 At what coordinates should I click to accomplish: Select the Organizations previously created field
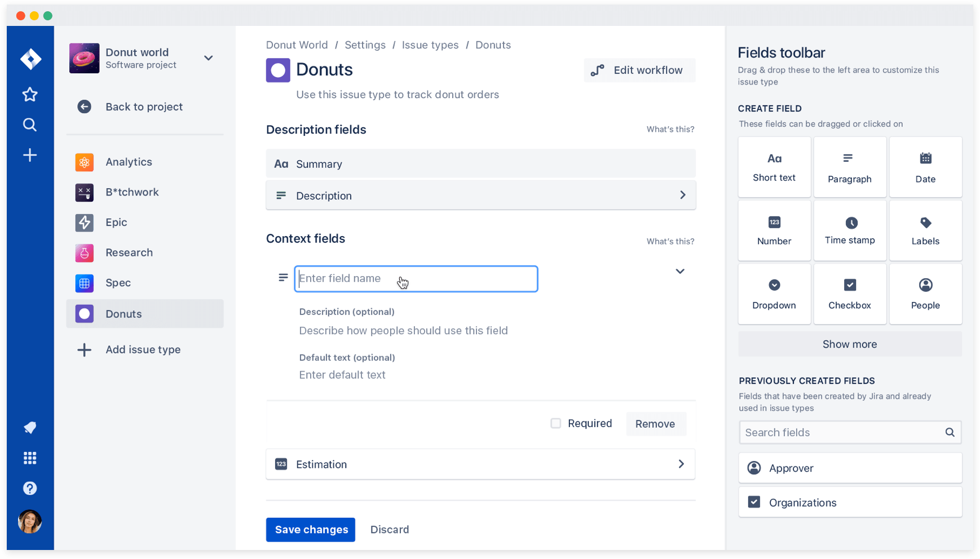pos(850,503)
